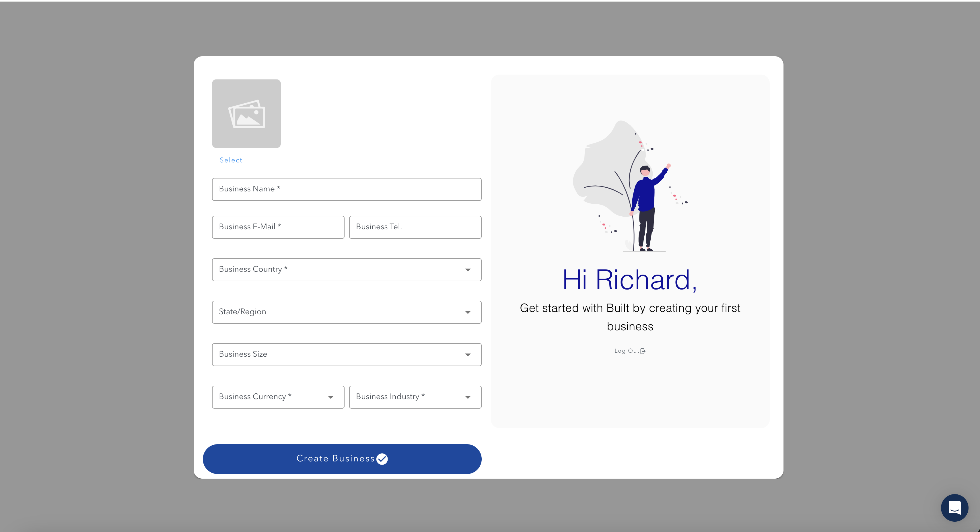Focus the Business Name field

tap(346, 189)
